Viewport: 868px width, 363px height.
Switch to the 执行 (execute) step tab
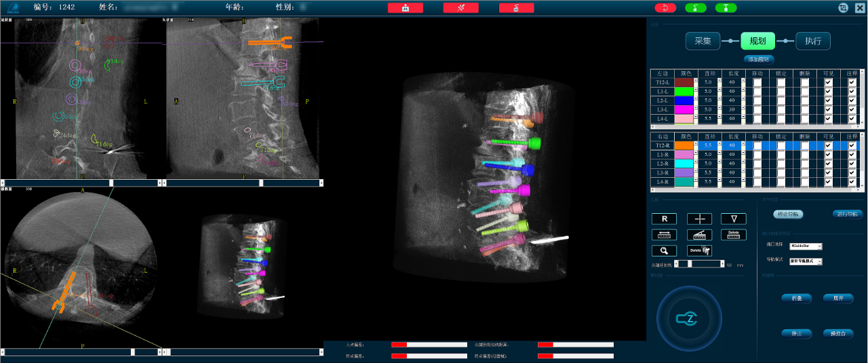pyautogui.click(x=812, y=41)
